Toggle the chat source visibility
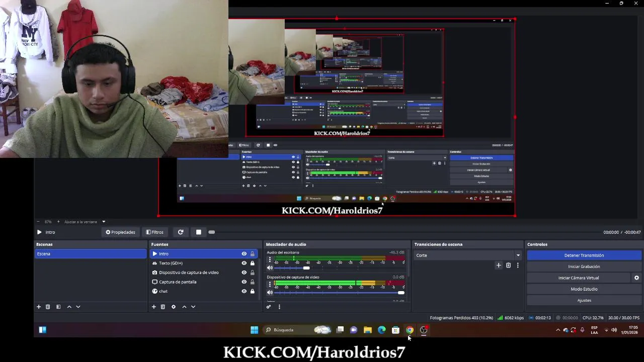The image size is (644, 362). coord(244,291)
